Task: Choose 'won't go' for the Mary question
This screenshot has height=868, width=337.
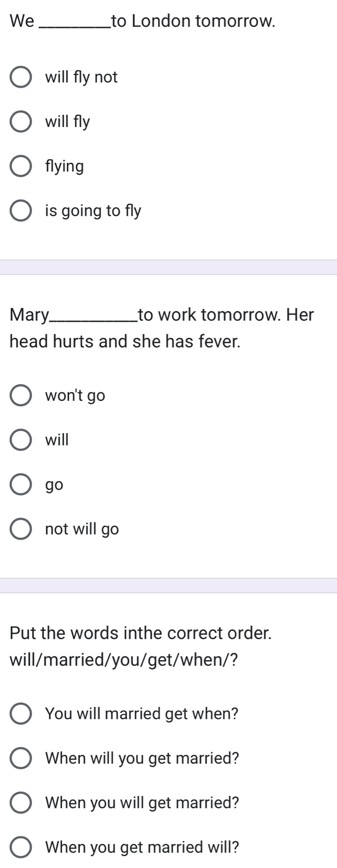Action: (x=21, y=396)
